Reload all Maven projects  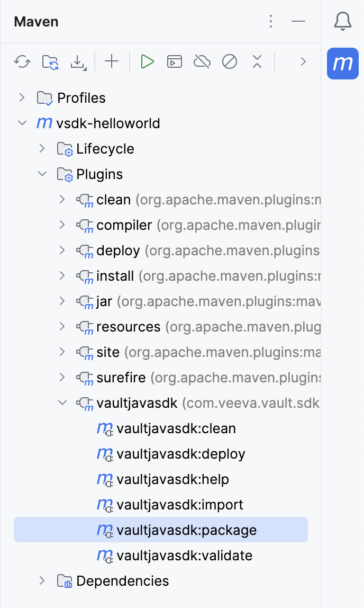[x=22, y=61]
